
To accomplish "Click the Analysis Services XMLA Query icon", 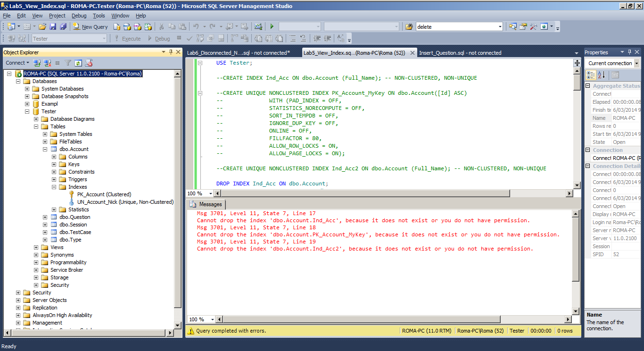I will (x=148, y=27).
